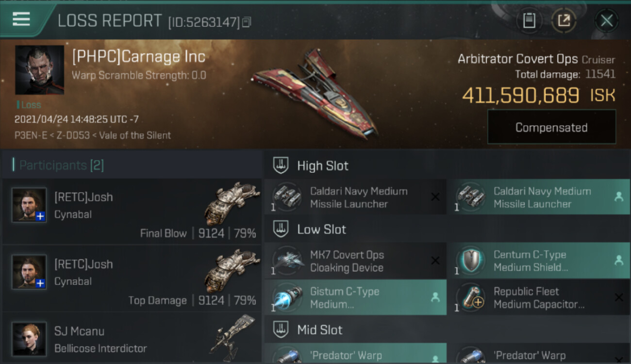Tap Gistum C-Type Medium module
The width and height of the screenshot is (631, 364).
355,298
